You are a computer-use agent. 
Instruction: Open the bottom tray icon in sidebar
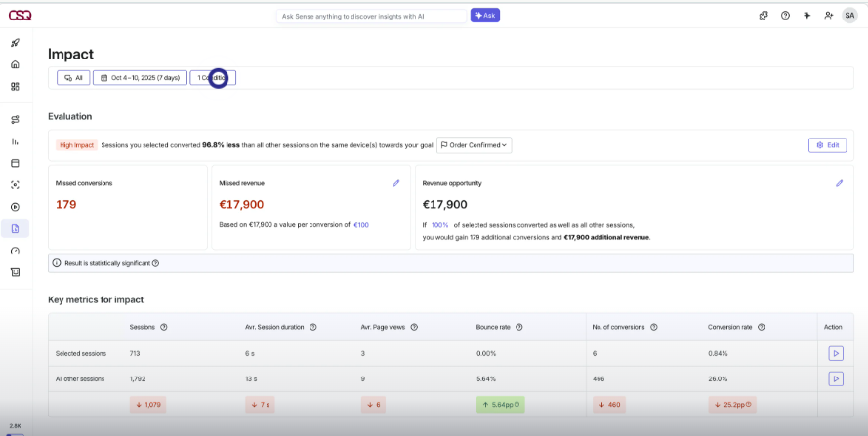[15, 272]
